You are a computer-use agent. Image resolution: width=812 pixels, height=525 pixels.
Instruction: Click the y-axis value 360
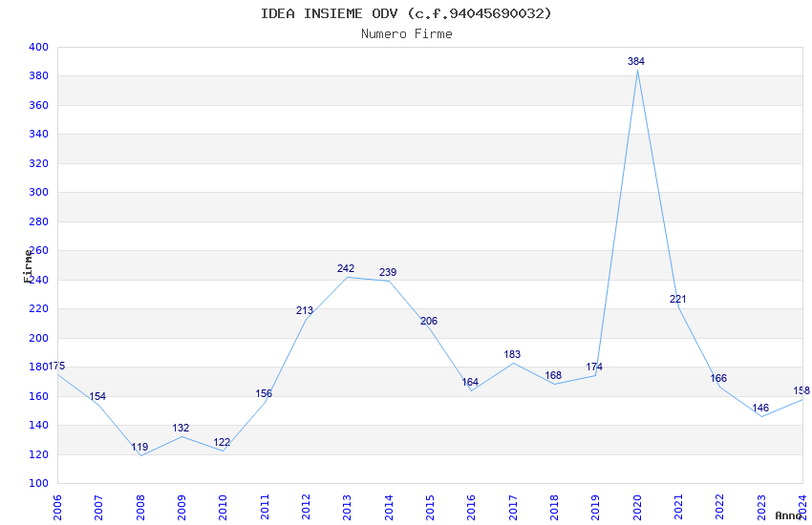tap(38, 105)
